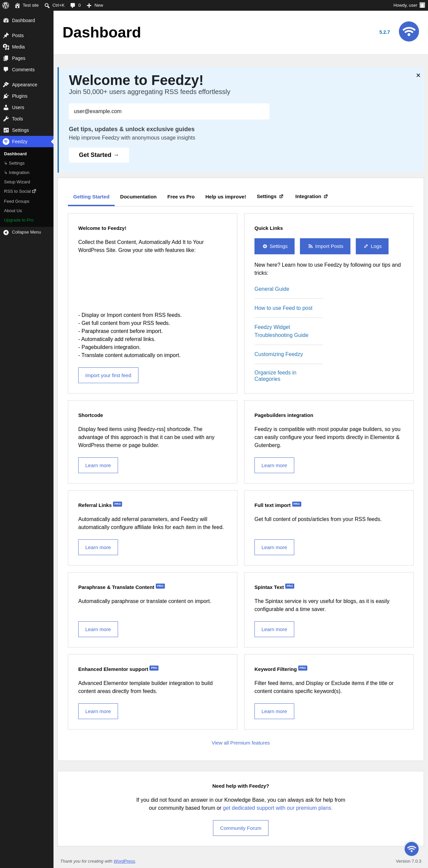This screenshot has height=868, width=428.
Task: Dismiss the Welcome to Feedzy notice
Action: click(x=418, y=76)
